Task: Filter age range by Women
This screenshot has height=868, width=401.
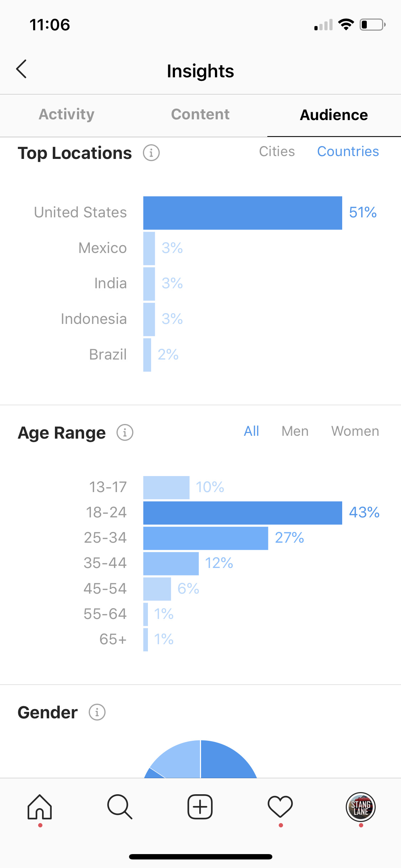Action: click(x=355, y=431)
